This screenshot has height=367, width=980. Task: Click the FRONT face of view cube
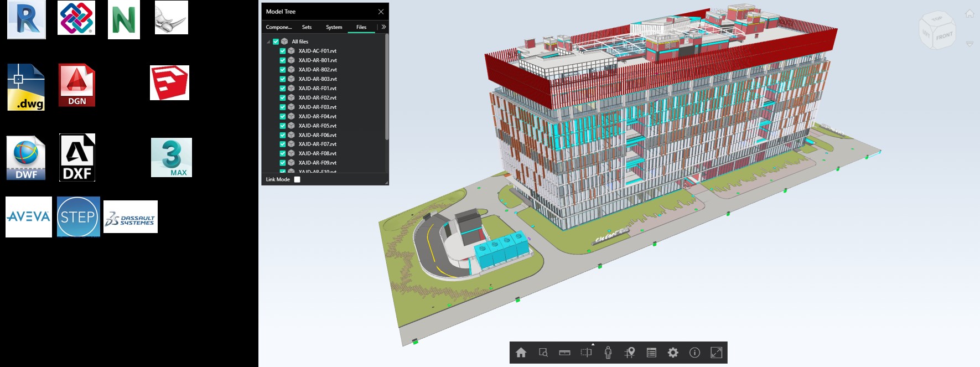944,36
